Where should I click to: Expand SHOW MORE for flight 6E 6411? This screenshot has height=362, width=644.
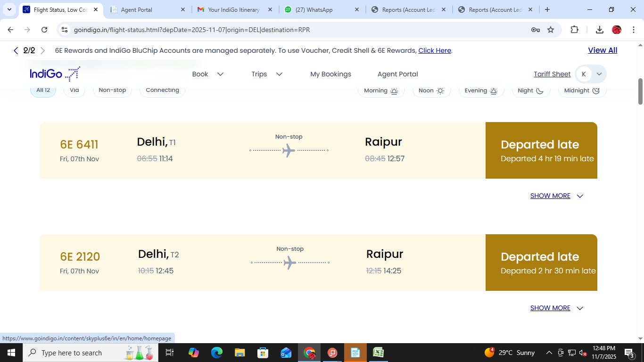pyautogui.click(x=556, y=196)
